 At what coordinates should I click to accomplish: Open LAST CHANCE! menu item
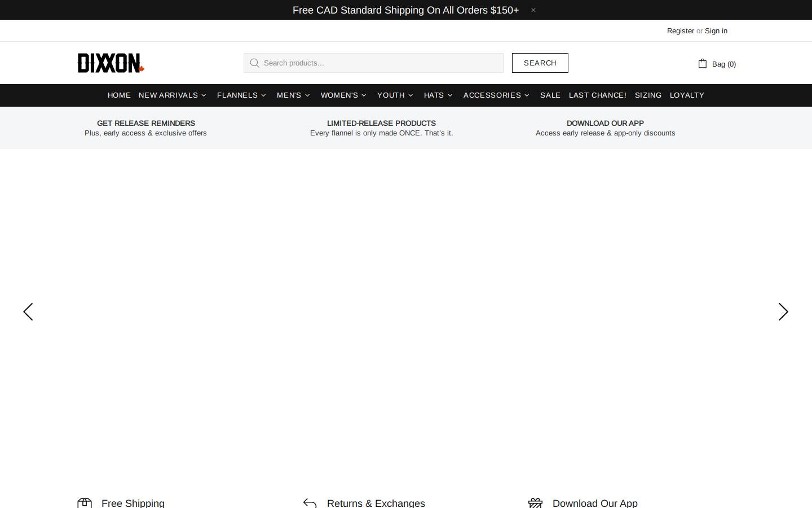point(598,95)
